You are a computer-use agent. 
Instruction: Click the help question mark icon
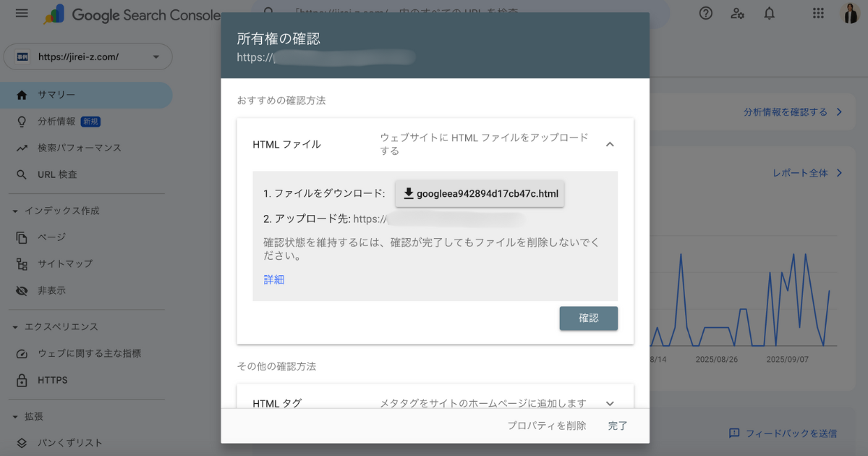pos(705,14)
